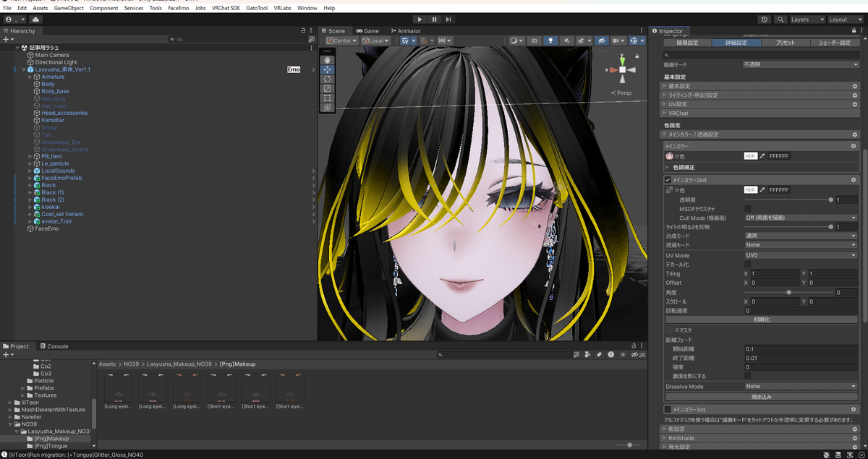Click the 初期化 button
The image size is (868, 459).
762,319
